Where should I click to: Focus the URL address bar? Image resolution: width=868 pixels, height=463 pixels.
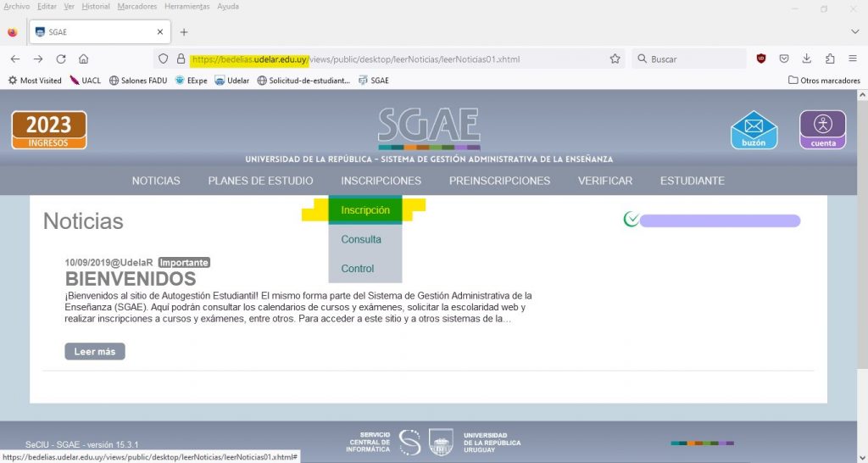(x=387, y=59)
